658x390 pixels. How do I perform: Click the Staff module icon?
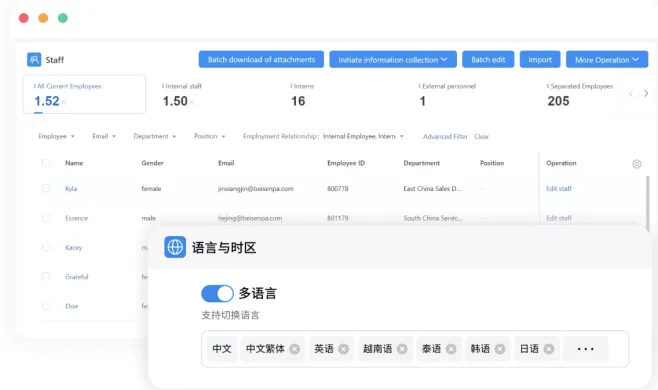coord(34,60)
